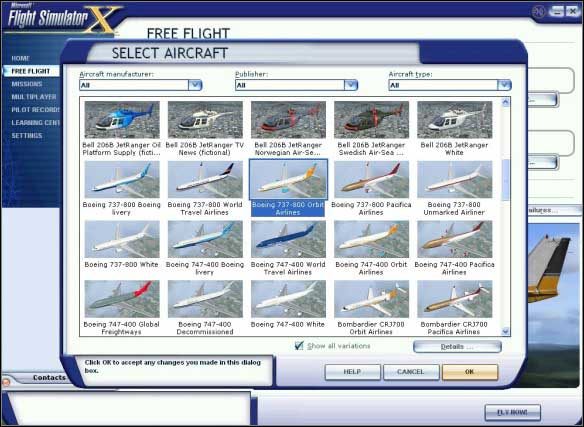The width and height of the screenshot is (584, 427).
Task: Choose Boeing 747-400 Decommissioned thumbnail
Action: coord(205,299)
